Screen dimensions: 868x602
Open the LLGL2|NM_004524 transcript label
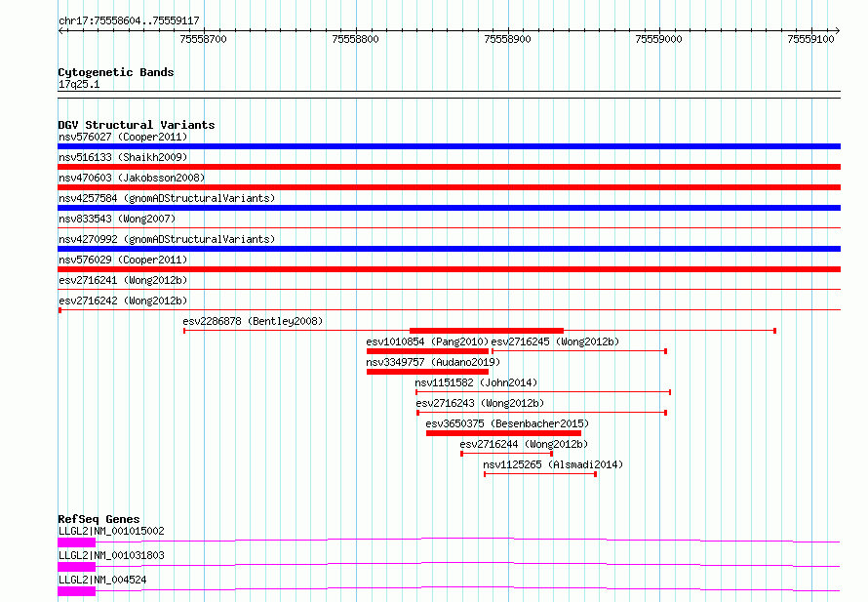pos(102,580)
